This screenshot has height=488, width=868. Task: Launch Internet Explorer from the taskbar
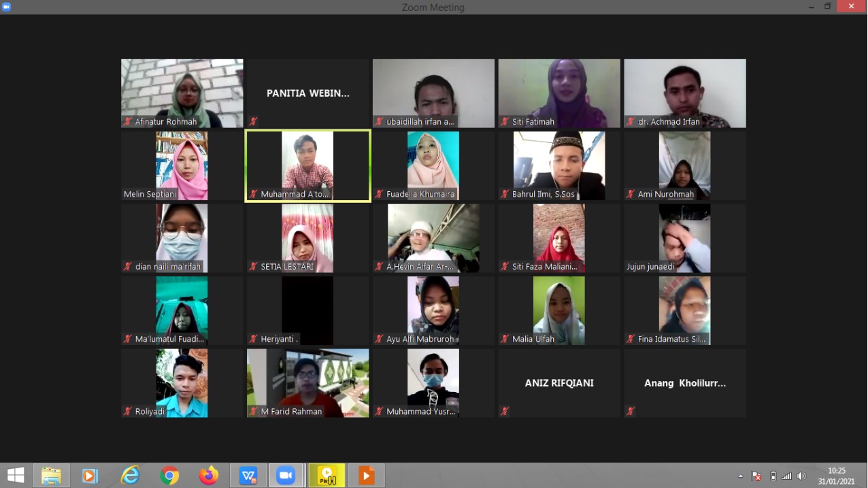click(130, 476)
